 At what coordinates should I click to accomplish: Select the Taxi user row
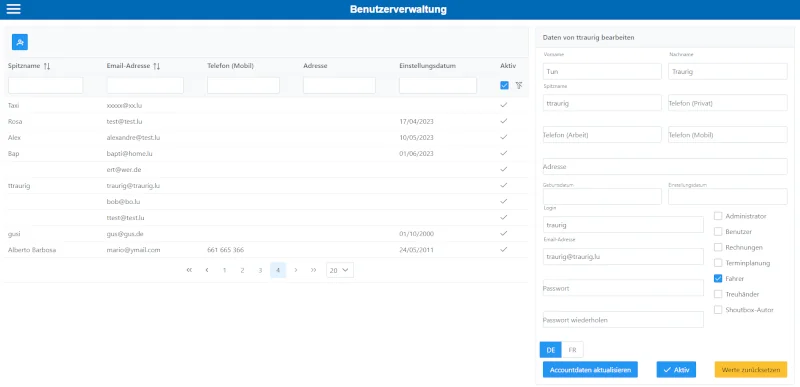pyautogui.click(x=266, y=105)
